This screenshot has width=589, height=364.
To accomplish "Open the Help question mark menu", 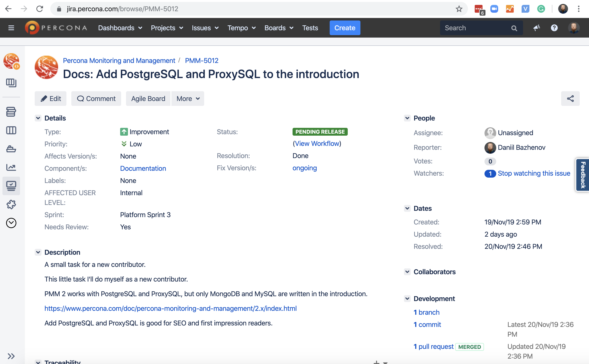I will pos(554,28).
